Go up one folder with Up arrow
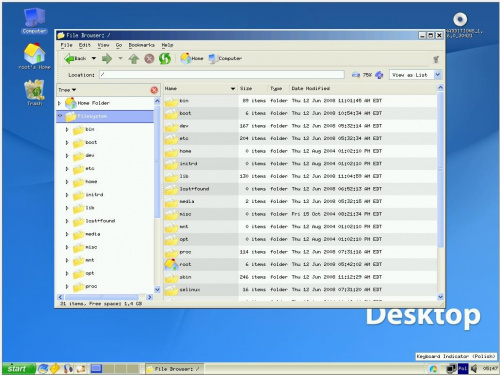Screen dimensions: 500x375 point(134,59)
